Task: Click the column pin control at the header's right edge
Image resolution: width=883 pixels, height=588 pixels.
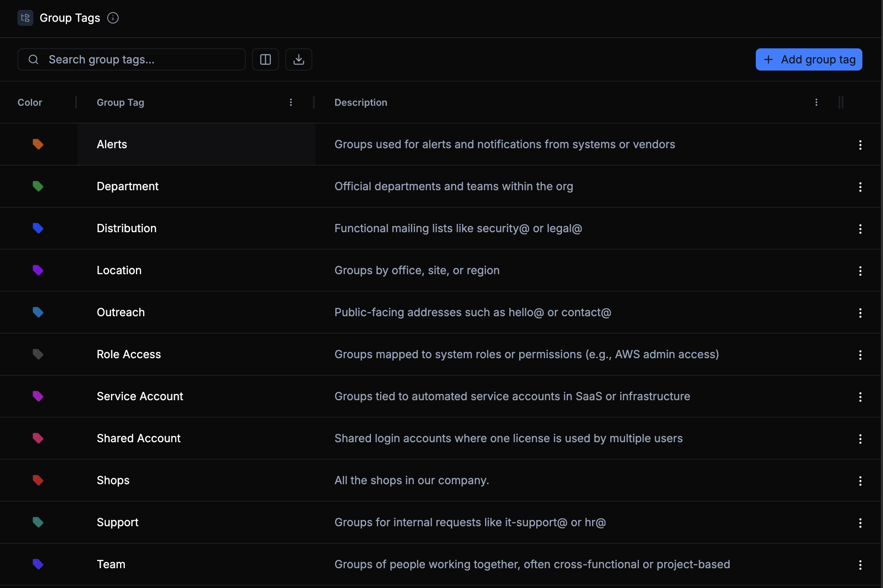Action: click(x=841, y=102)
